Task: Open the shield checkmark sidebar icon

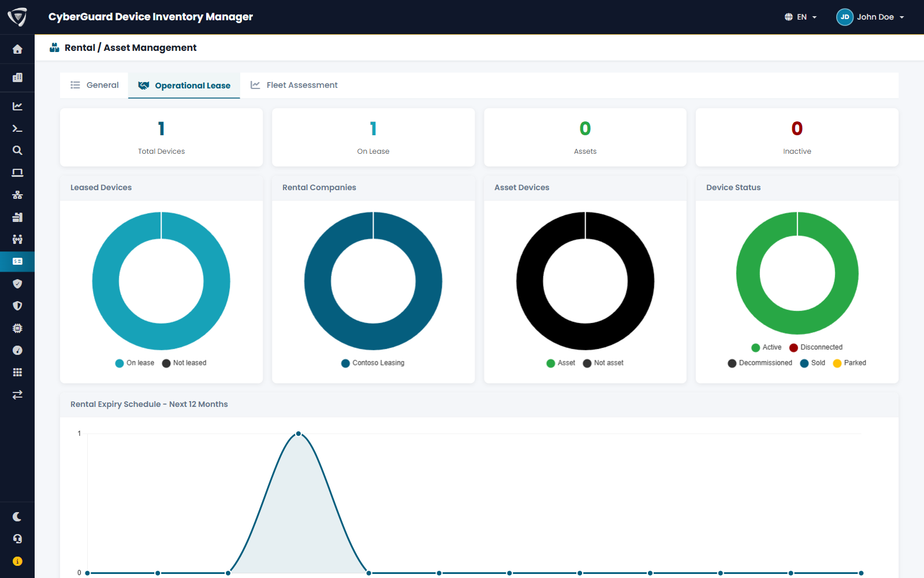Action: click(x=17, y=284)
